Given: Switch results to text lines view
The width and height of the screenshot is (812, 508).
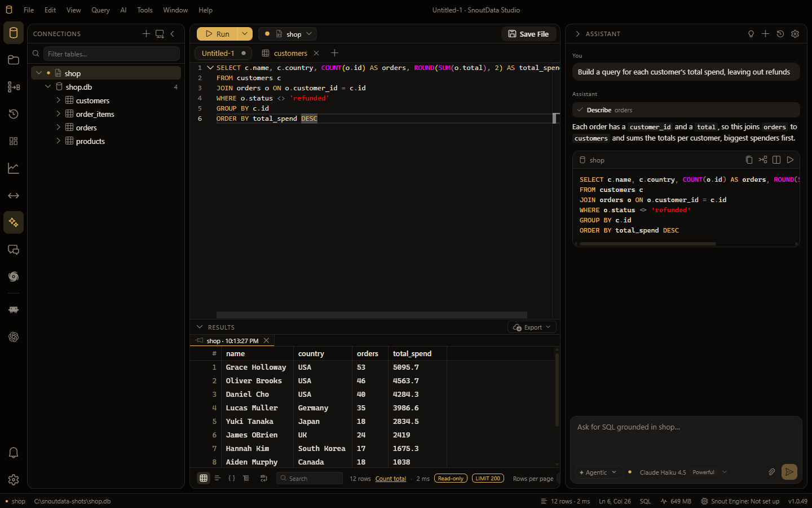Looking at the screenshot, I should 218,478.
